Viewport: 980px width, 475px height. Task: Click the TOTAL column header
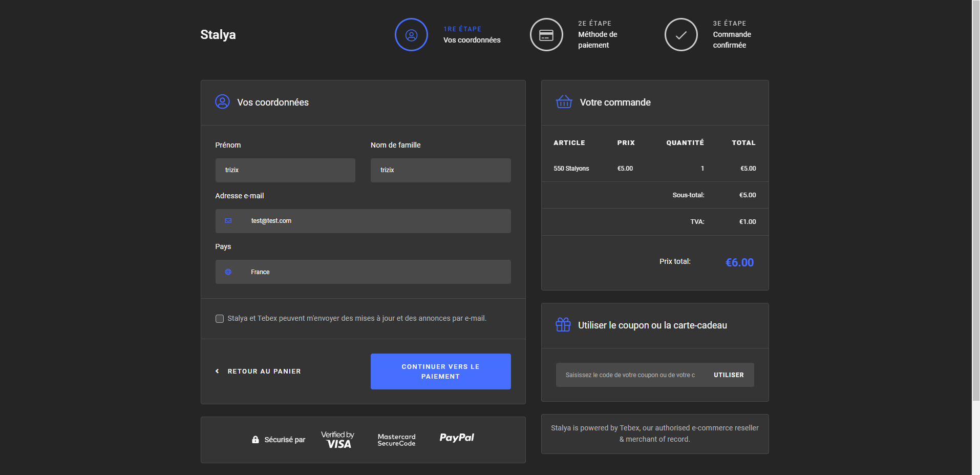coord(744,143)
